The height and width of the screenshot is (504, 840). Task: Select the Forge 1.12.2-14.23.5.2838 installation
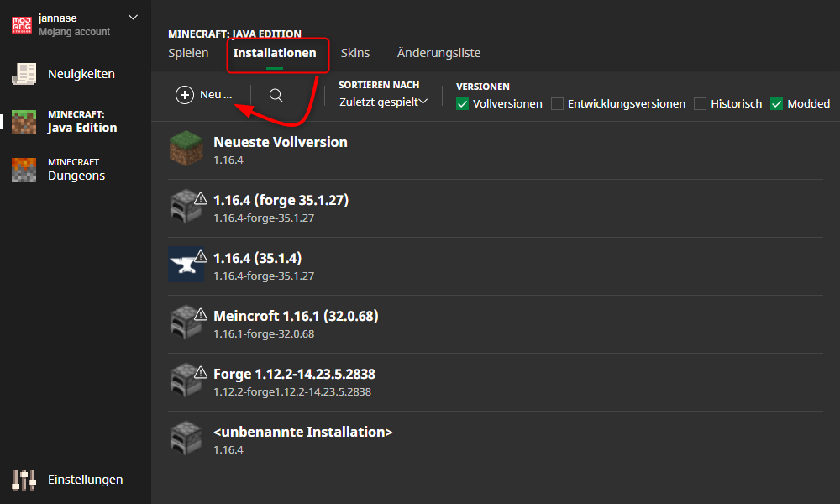click(496, 382)
